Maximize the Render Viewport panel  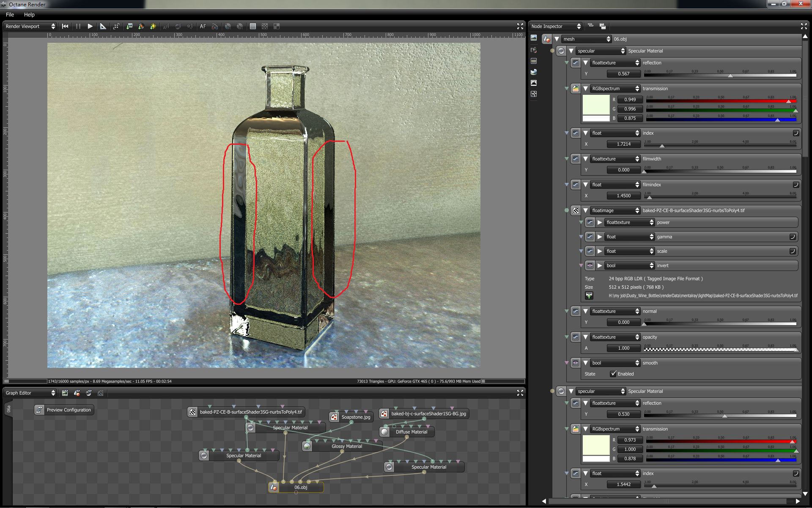tap(520, 26)
